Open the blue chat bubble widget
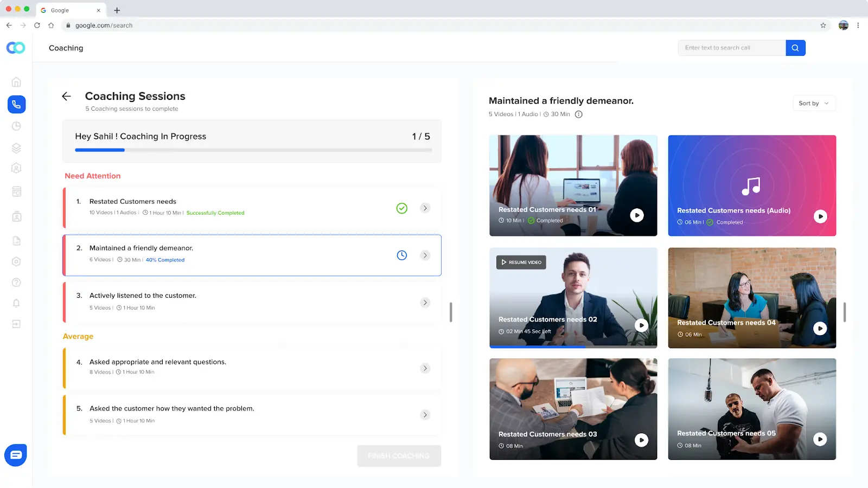The width and height of the screenshot is (868, 488). click(x=16, y=454)
